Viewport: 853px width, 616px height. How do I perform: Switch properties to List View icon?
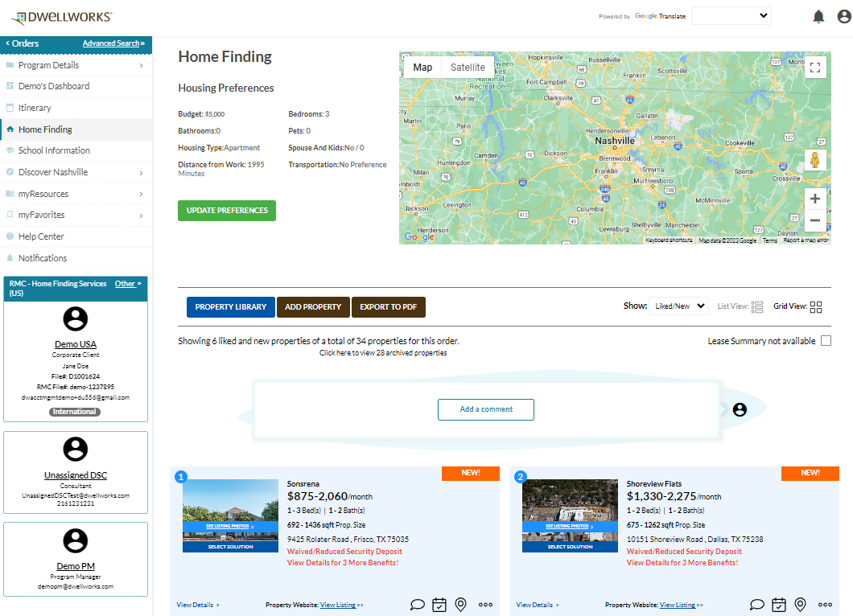tap(756, 306)
